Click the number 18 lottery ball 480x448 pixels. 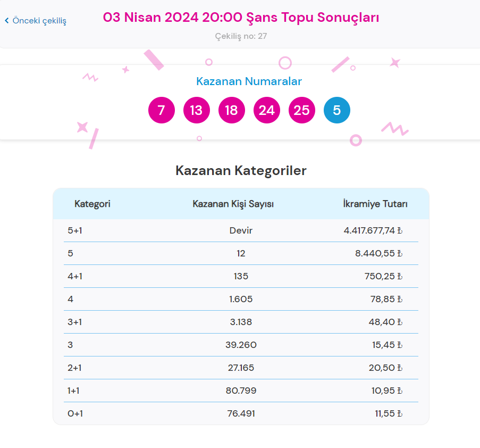[x=231, y=110]
